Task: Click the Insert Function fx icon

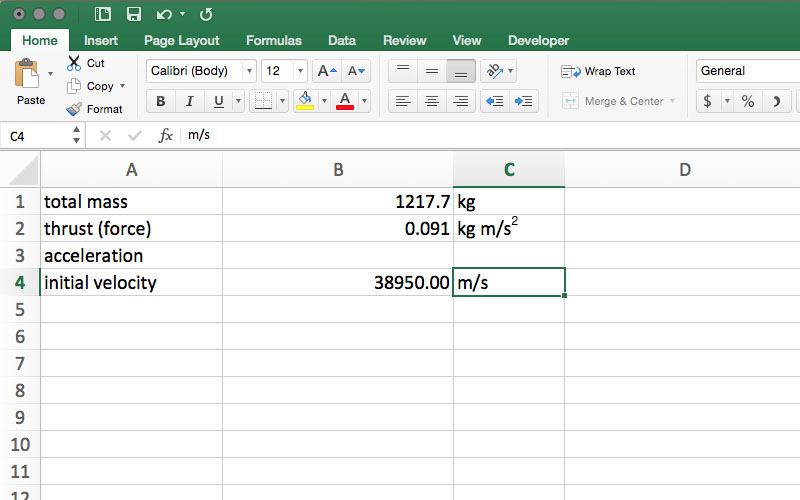Action: [x=166, y=135]
